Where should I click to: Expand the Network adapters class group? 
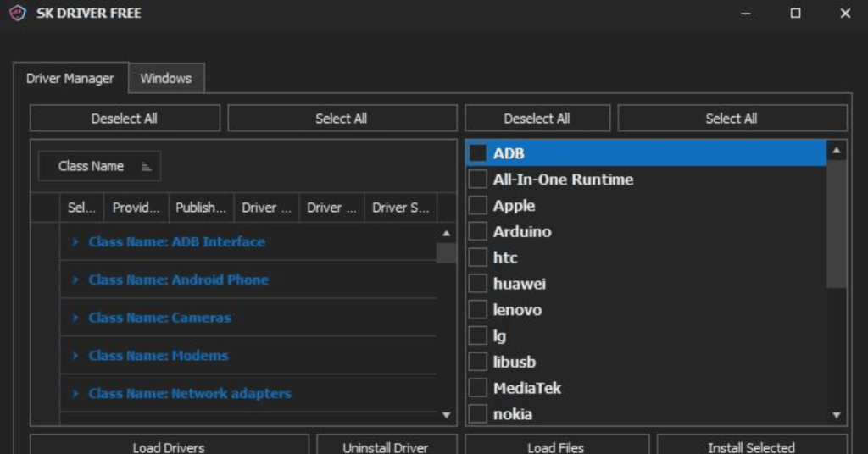pos(75,393)
